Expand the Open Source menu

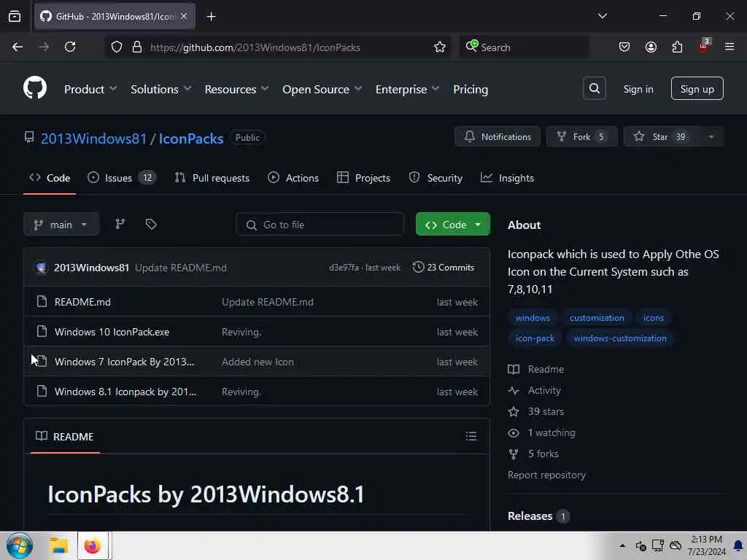tap(322, 89)
